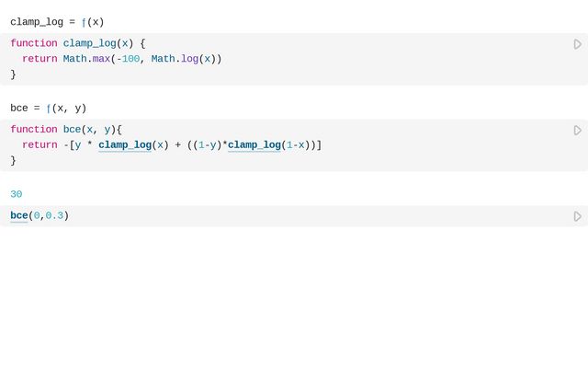The image size is (588, 368).
Task: Click the closing brace of bce function
Action: [14, 160]
